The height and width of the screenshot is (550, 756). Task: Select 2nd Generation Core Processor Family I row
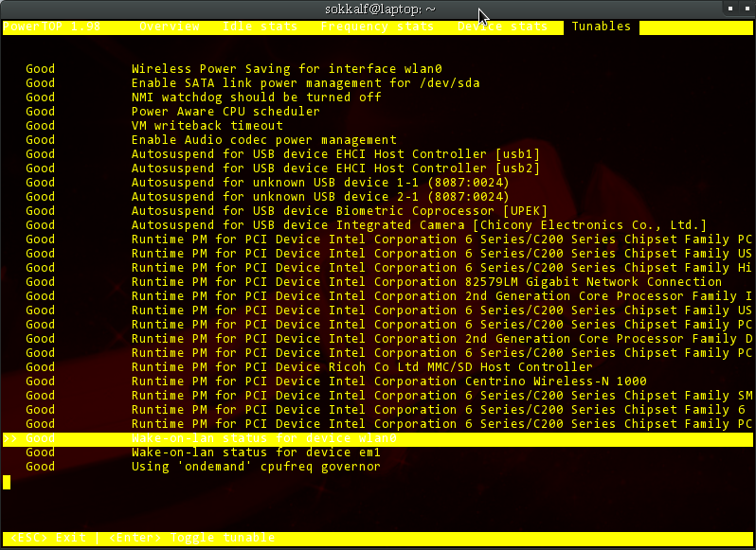coord(378,296)
